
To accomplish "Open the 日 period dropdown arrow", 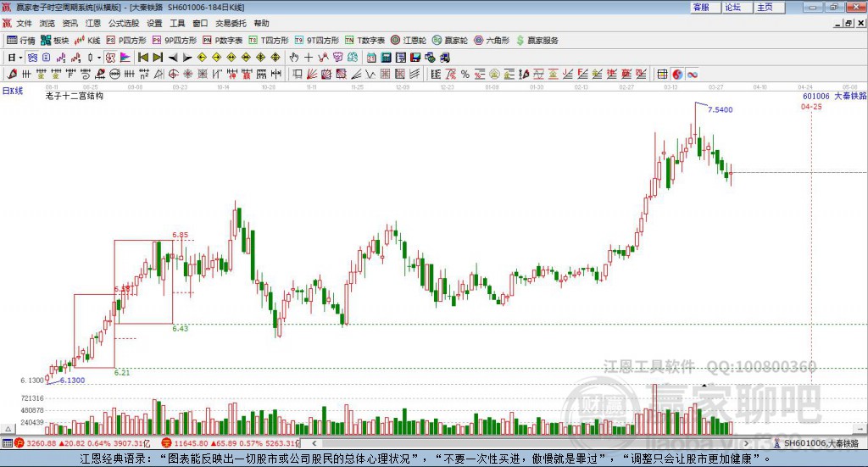I will 20,58.
